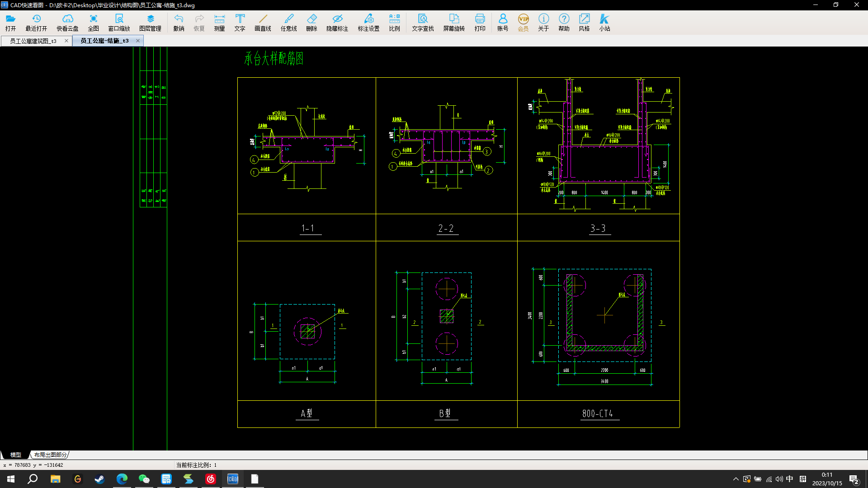Select the 全图 zoom extents tool
Viewport: 868px width, 488px height.
[93, 22]
